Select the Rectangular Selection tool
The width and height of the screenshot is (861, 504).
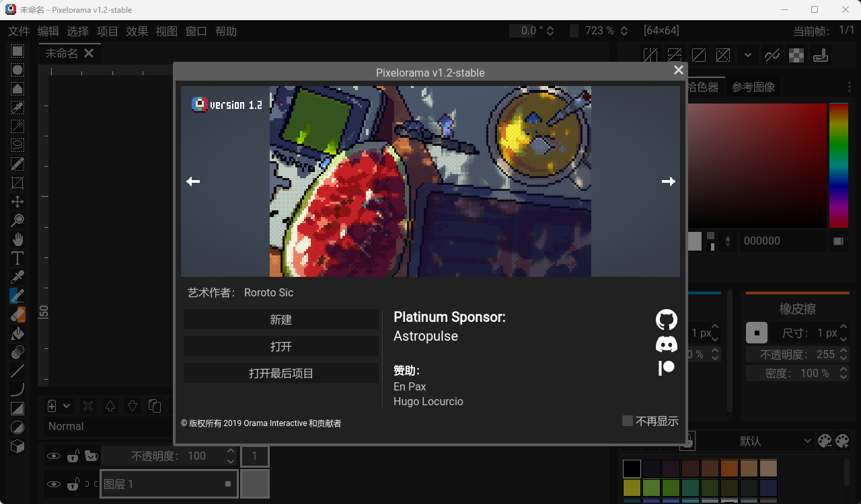pos(17,52)
